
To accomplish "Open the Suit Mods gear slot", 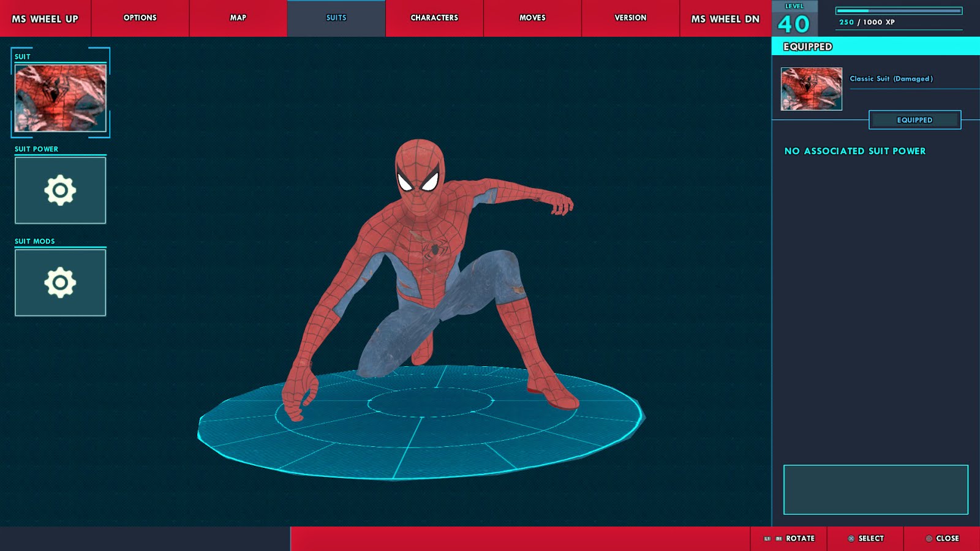I will 60,283.
